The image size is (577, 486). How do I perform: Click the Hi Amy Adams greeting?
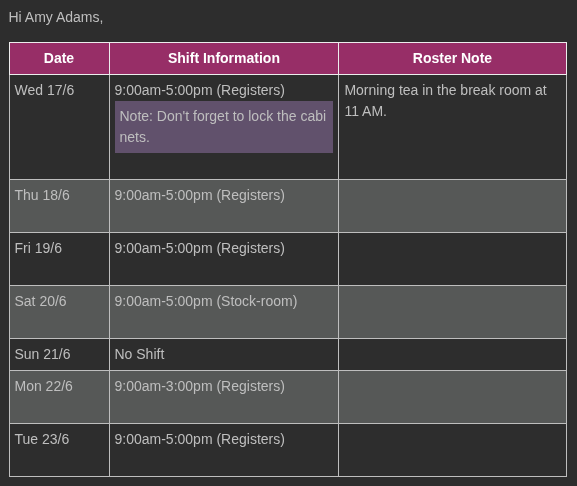point(56,17)
